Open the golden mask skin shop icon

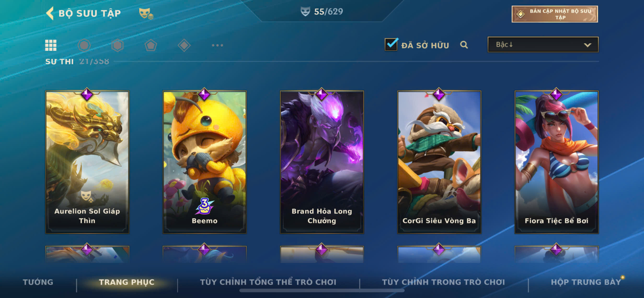[146, 13]
